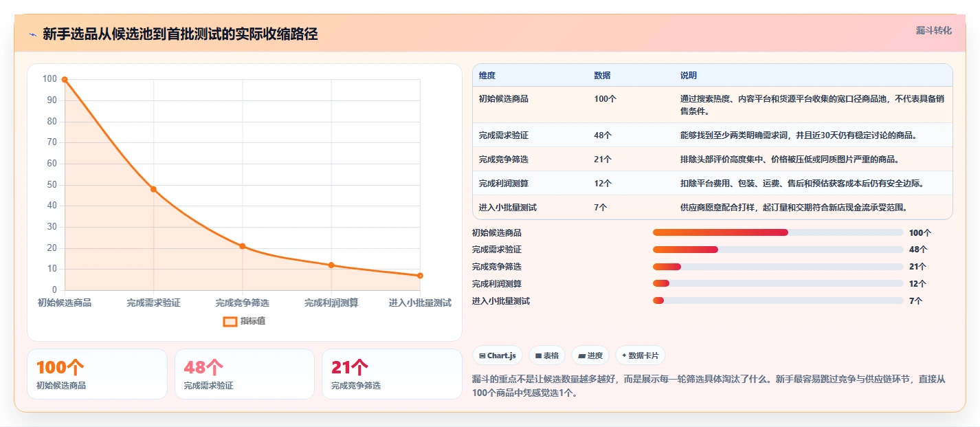Click the 完成利润测算 progress bar

click(x=778, y=283)
